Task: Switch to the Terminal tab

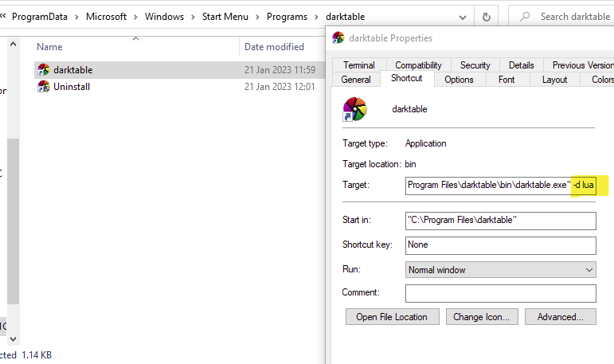Action: click(x=359, y=65)
